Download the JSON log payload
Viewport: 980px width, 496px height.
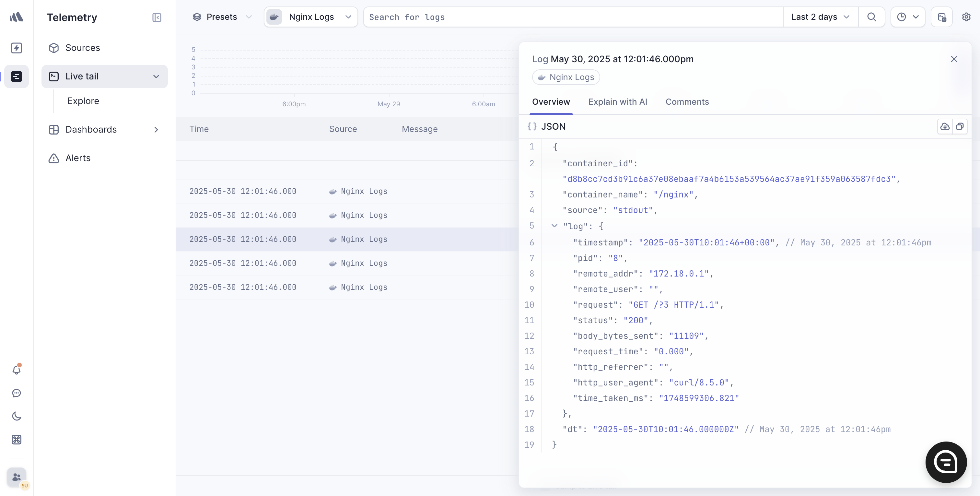[x=945, y=126]
